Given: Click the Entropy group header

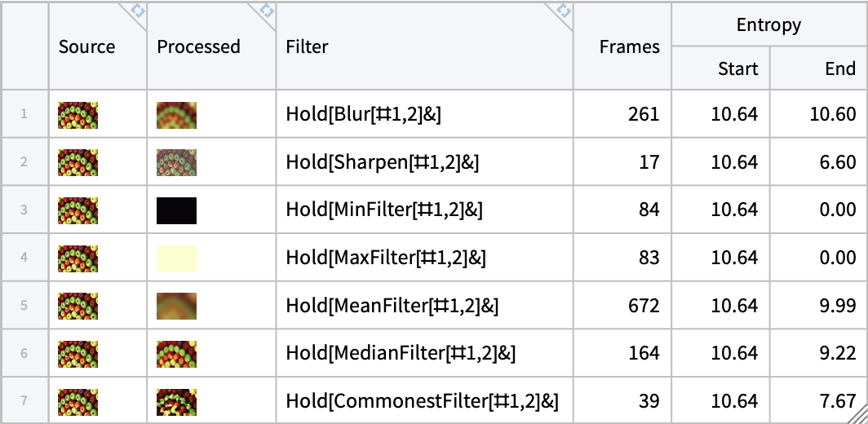Looking at the screenshot, I should pos(768,25).
